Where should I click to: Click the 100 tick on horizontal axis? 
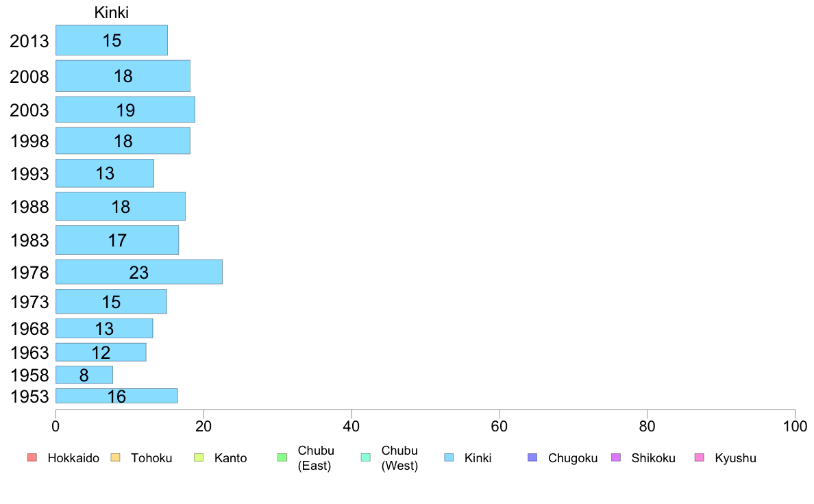pos(795,426)
